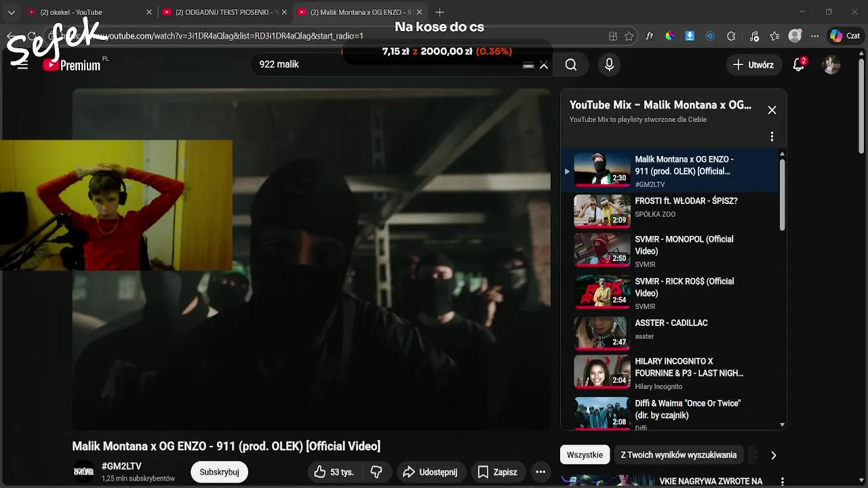
Task: Start voice search with microphone
Action: click(x=609, y=64)
